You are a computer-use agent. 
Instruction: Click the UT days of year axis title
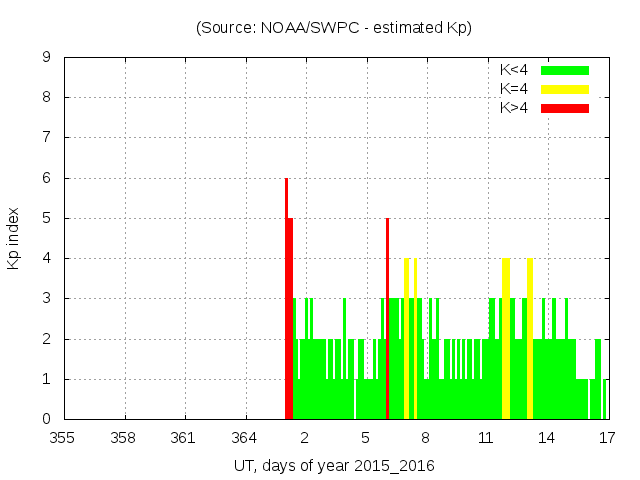pyautogui.click(x=334, y=466)
